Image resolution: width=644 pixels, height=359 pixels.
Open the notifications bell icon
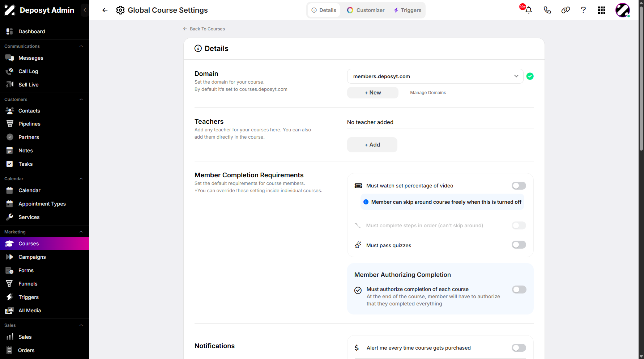(x=528, y=10)
